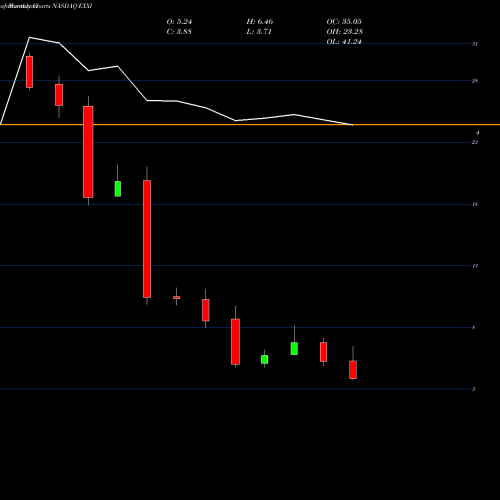Click the green candlestick with long upper wick
Screen dimensions: 500x500
pyautogui.click(x=294, y=348)
